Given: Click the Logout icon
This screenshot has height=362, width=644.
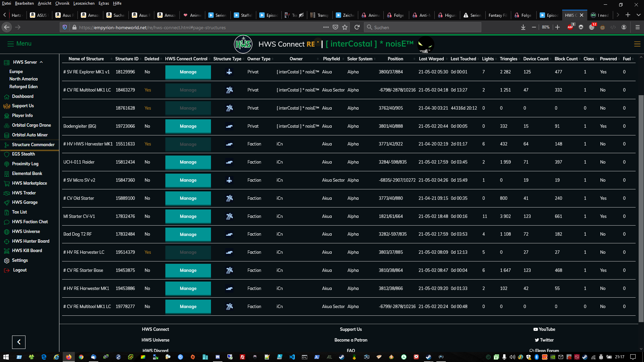Looking at the screenshot, I should (x=6, y=270).
